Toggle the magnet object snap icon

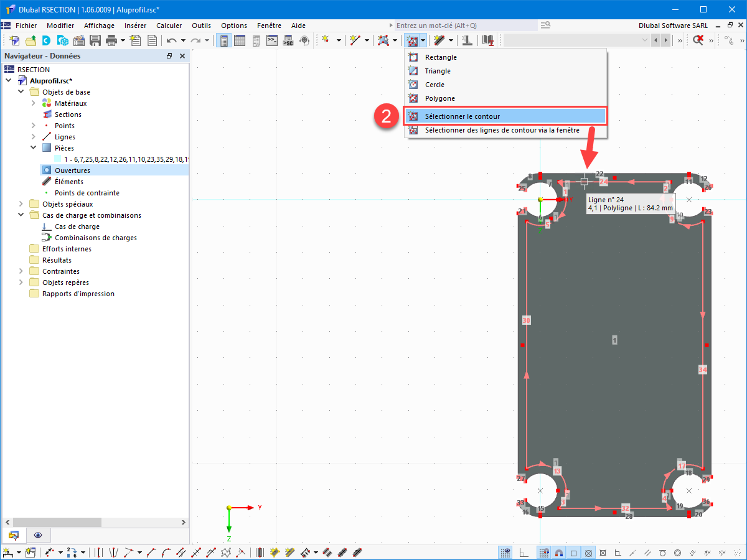point(558,553)
